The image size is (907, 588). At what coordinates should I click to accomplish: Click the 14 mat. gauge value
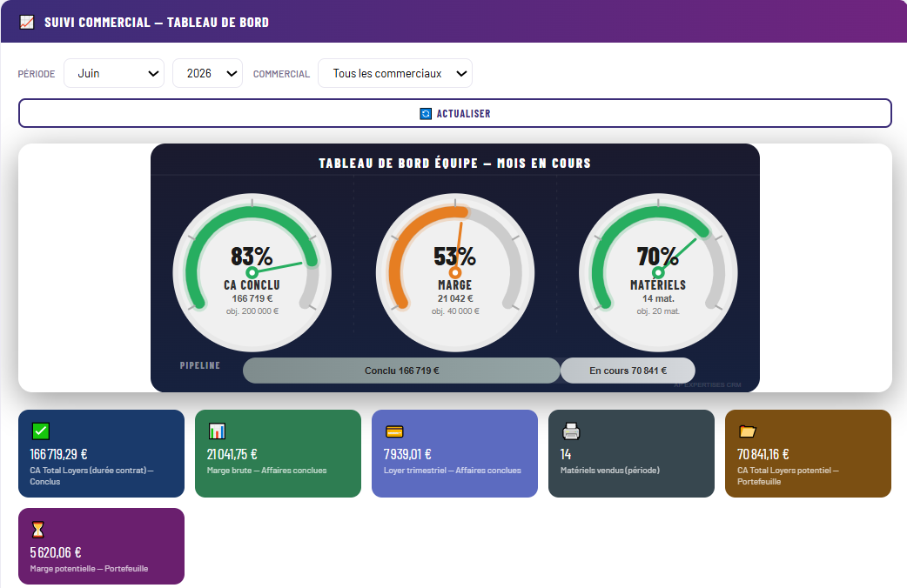point(658,298)
